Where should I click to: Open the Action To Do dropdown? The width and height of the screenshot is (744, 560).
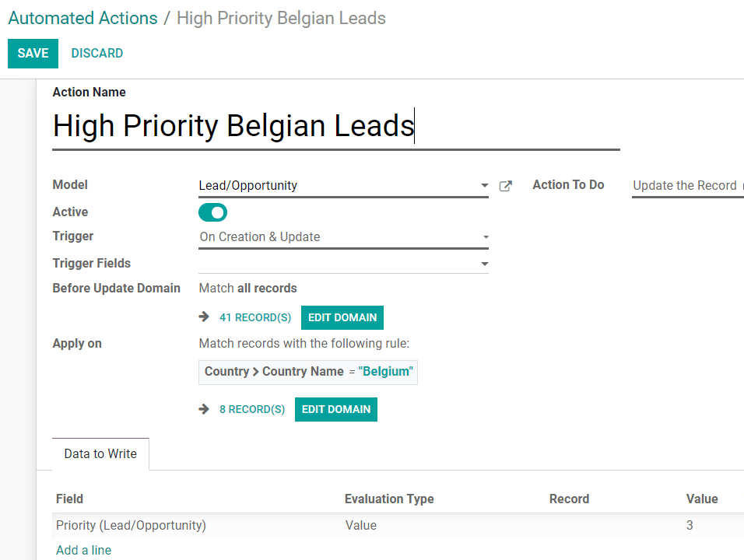pos(687,185)
